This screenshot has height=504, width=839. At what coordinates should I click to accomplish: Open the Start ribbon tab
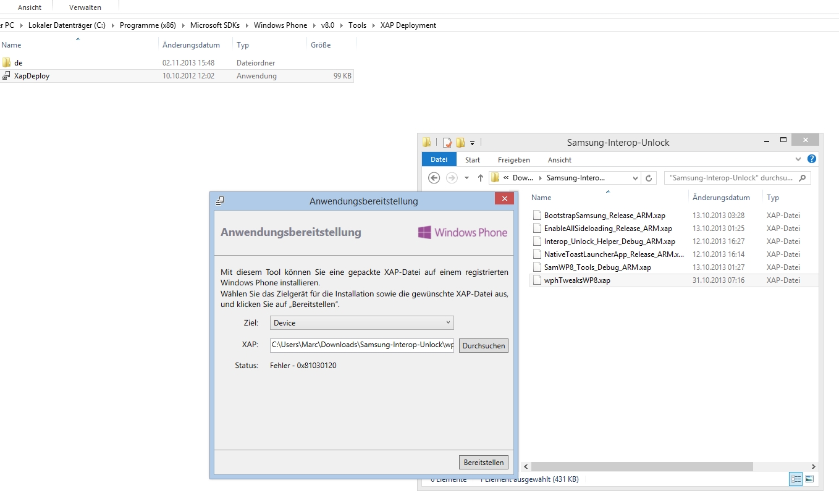click(x=473, y=160)
